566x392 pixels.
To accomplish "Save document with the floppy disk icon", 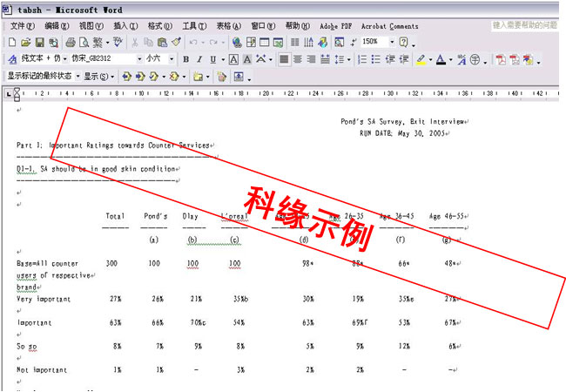I will tap(40, 42).
